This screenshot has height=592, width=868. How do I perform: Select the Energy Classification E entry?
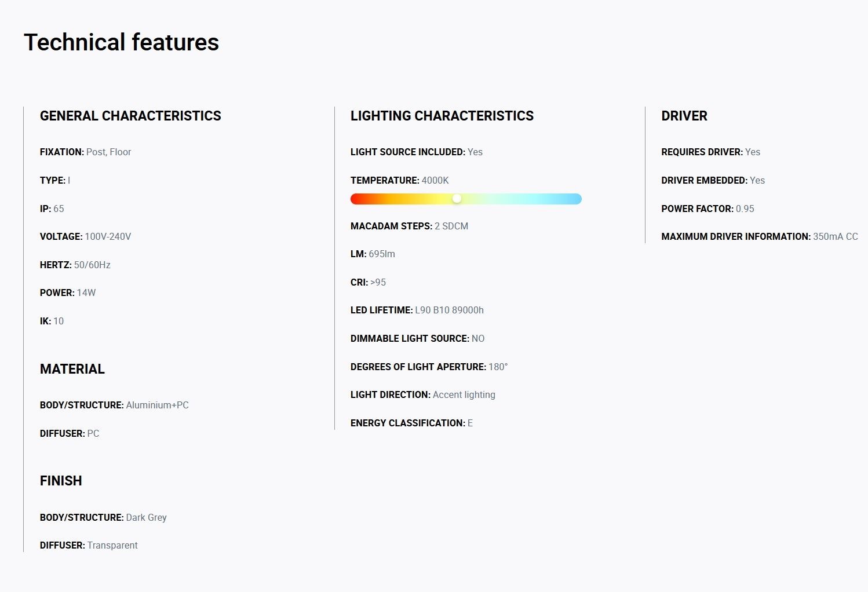coord(411,423)
